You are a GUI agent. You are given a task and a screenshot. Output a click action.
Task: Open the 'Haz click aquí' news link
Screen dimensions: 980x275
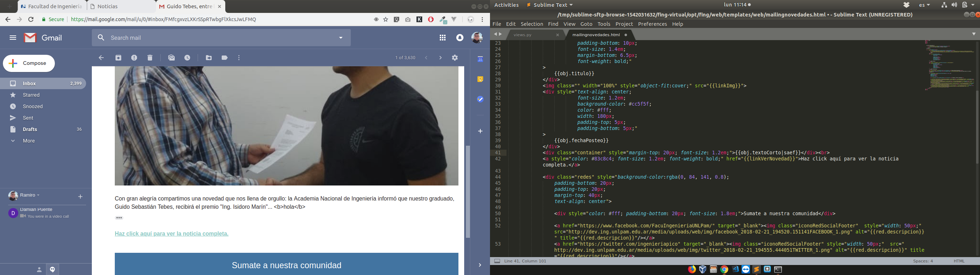[171, 233]
